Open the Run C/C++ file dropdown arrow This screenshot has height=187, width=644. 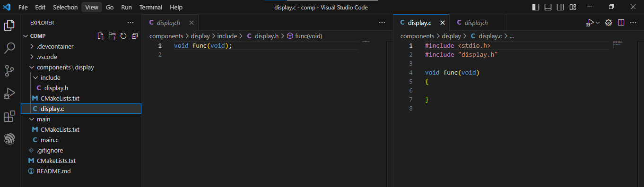tap(598, 23)
